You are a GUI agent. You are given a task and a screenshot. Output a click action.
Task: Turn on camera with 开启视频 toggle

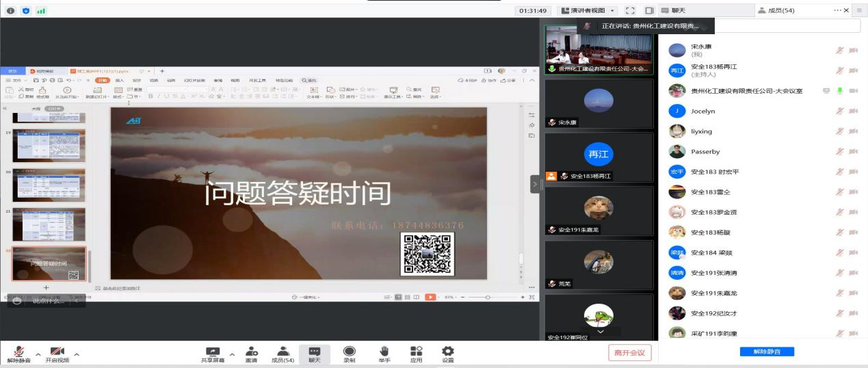57,352
